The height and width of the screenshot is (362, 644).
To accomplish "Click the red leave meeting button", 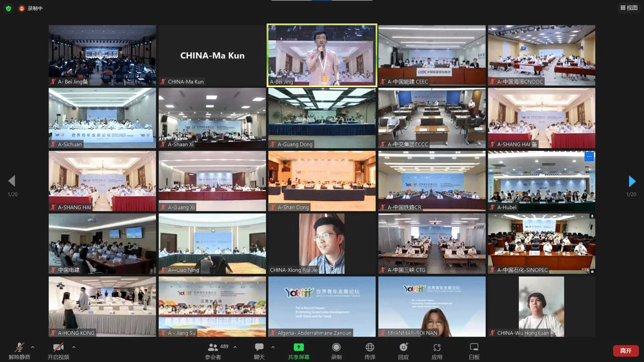I will click(626, 350).
